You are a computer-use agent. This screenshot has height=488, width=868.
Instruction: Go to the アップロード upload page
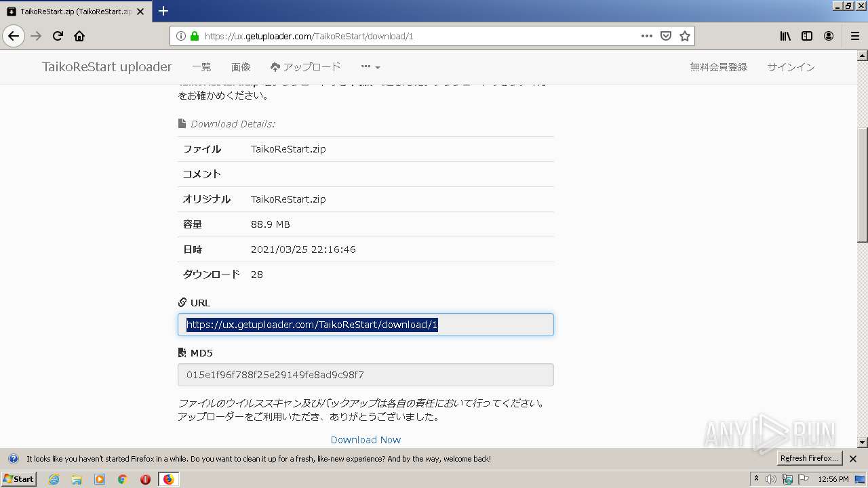click(x=305, y=67)
